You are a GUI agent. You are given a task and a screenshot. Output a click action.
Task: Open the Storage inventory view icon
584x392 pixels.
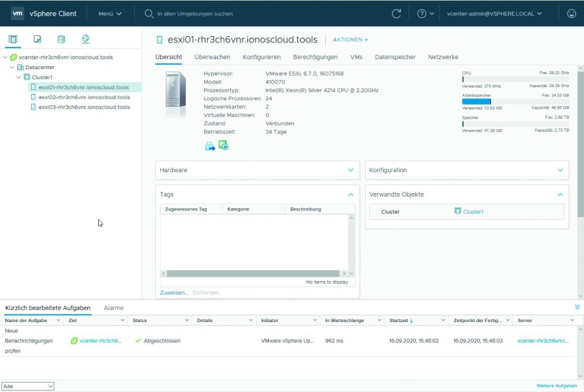point(61,39)
